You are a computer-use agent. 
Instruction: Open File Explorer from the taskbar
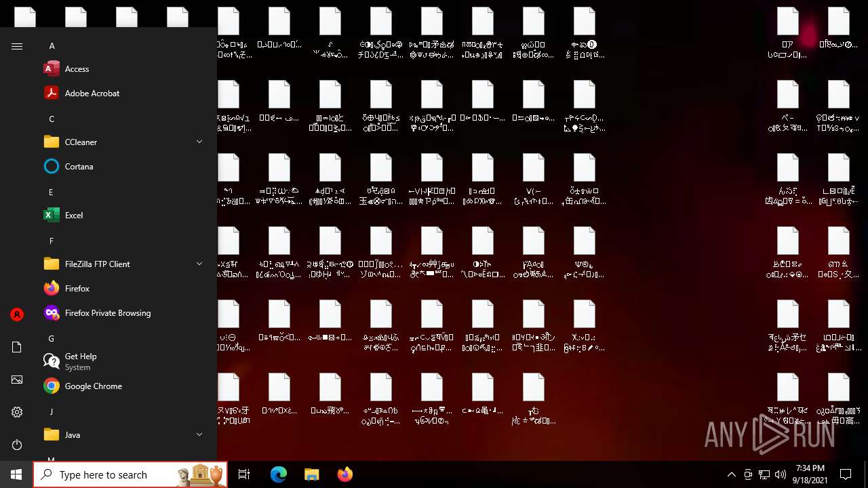(311, 474)
